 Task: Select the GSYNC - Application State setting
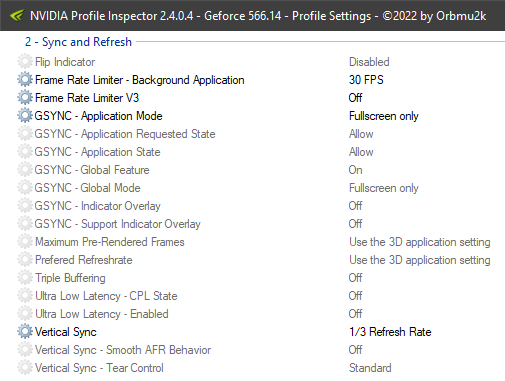point(97,152)
